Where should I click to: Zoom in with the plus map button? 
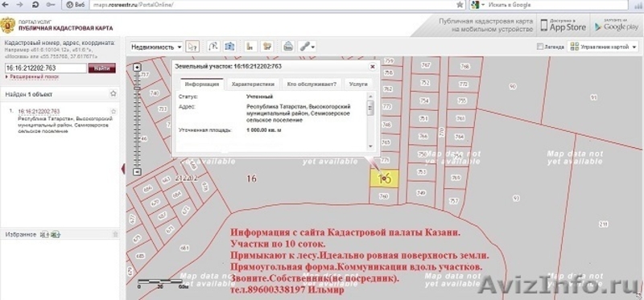click(x=138, y=68)
